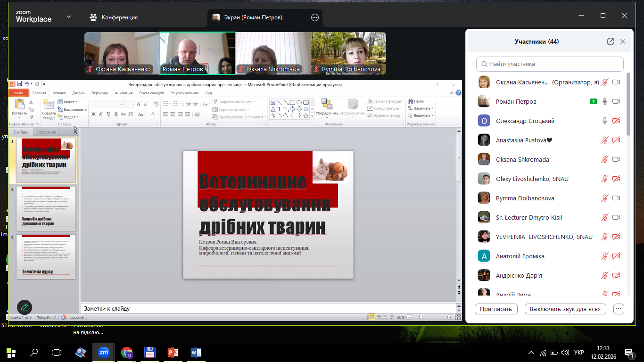Toggle the microphone for Олександр Стоцький
Image resolution: width=644 pixels, height=362 pixels.
pyautogui.click(x=605, y=121)
